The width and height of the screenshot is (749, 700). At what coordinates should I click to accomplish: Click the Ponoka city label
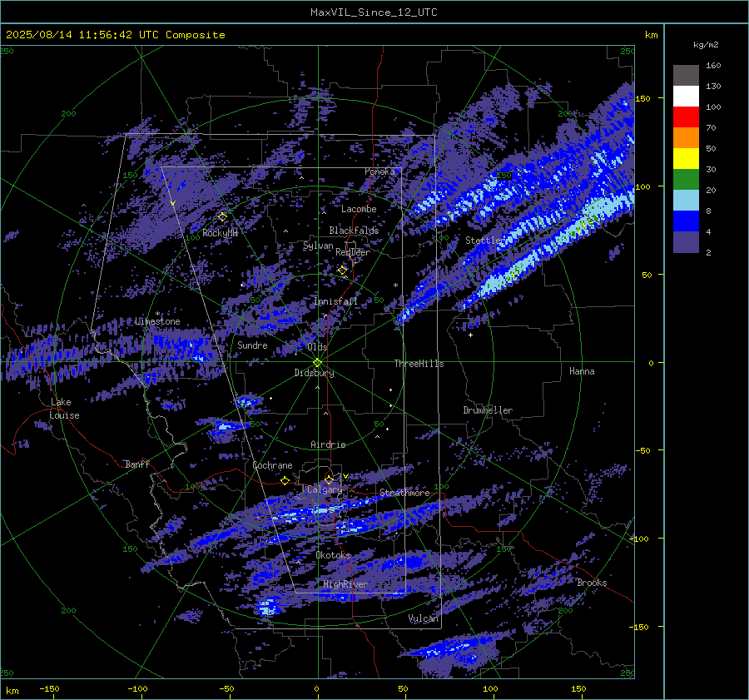coord(379,171)
